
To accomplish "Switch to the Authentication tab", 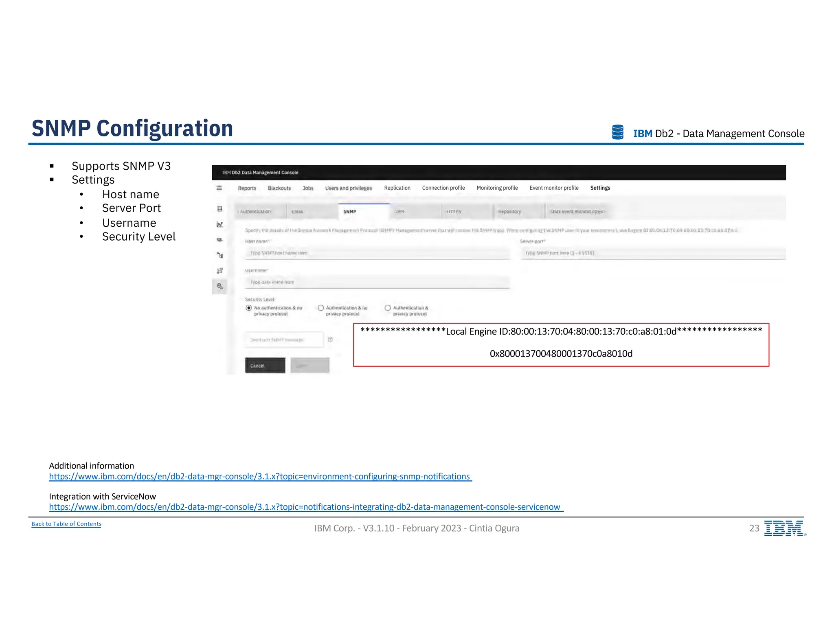I will click(x=261, y=212).
